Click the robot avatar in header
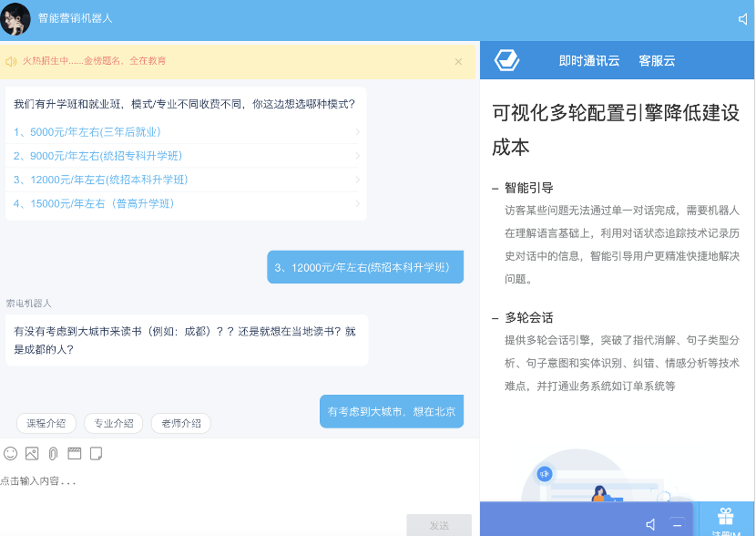Screen dimensions: 756x536 [15, 18]
